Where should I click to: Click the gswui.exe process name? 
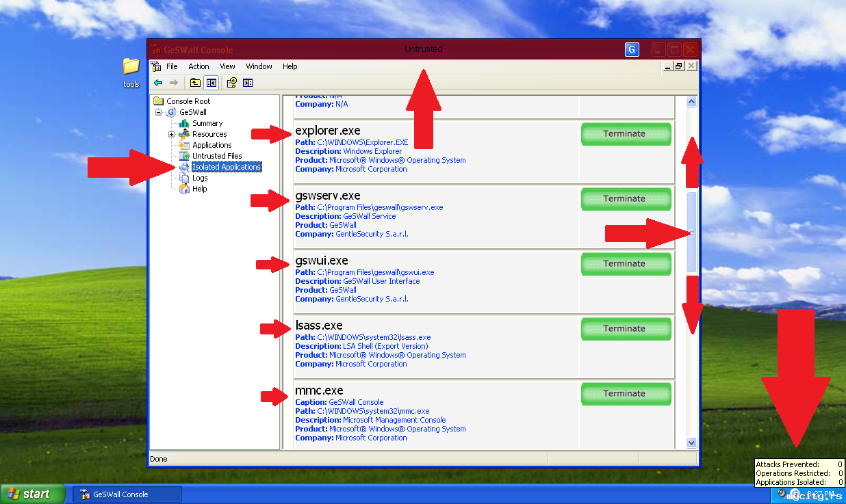[x=322, y=261]
